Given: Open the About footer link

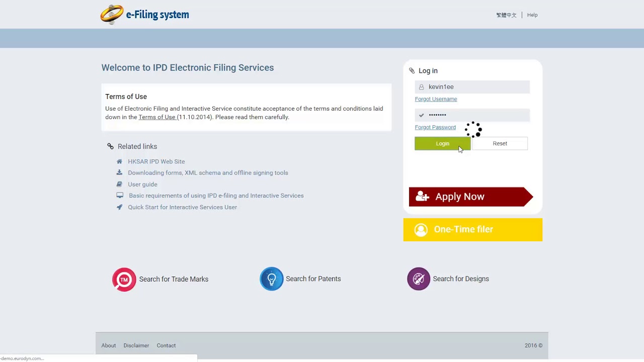Looking at the screenshot, I should click(x=109, y=345).
